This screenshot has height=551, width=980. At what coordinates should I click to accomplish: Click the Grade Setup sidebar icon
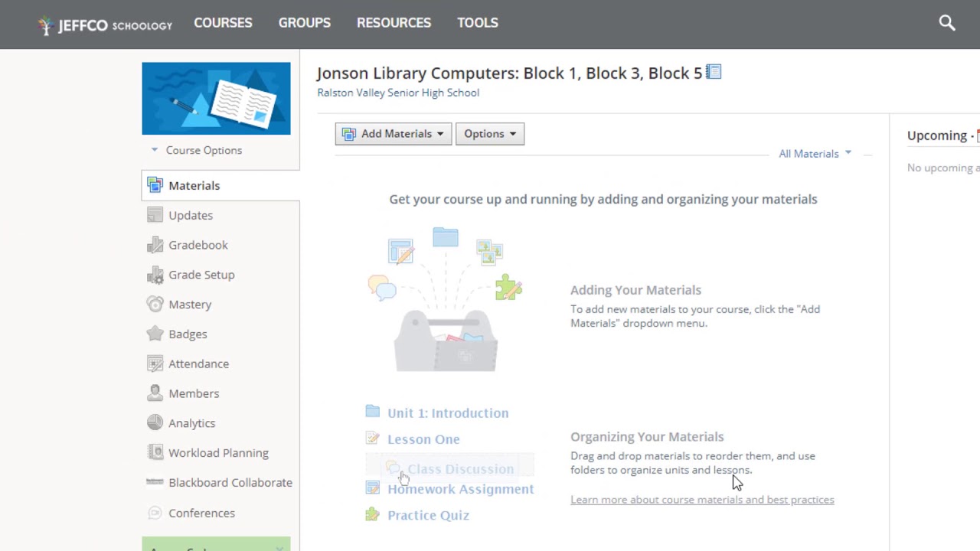click(155, 275)
